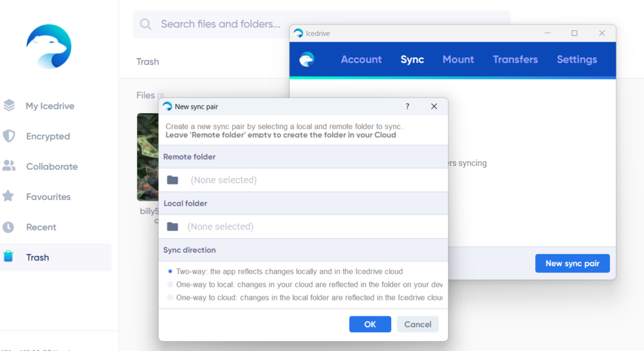Click the Trash bin icon

point(8,257)
